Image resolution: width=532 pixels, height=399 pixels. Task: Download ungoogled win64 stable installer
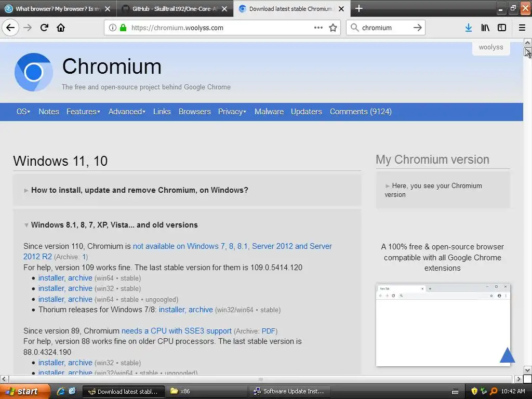point(51,299)
